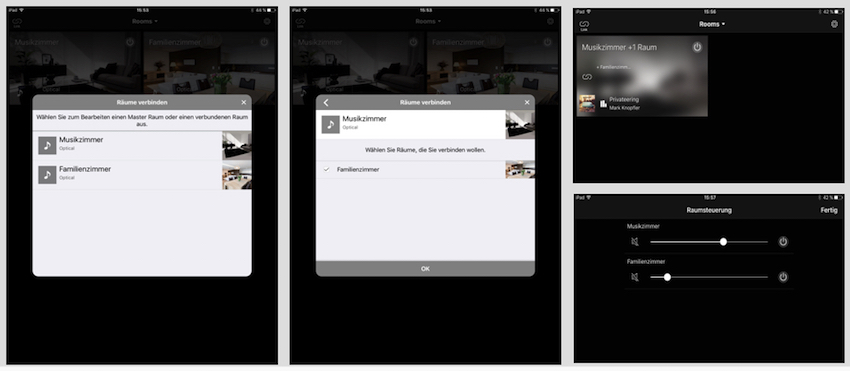
Task: Click the link icon on Musikzimmer tile
Action: [587, 77]
